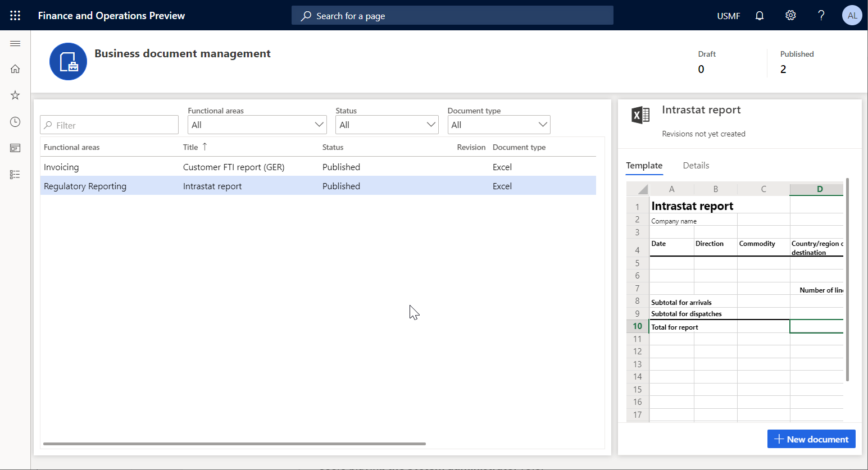Open the Settings gear icon
Image resolution: width=868 pixels, height=470 pixels.
click(x=790, y=15)
